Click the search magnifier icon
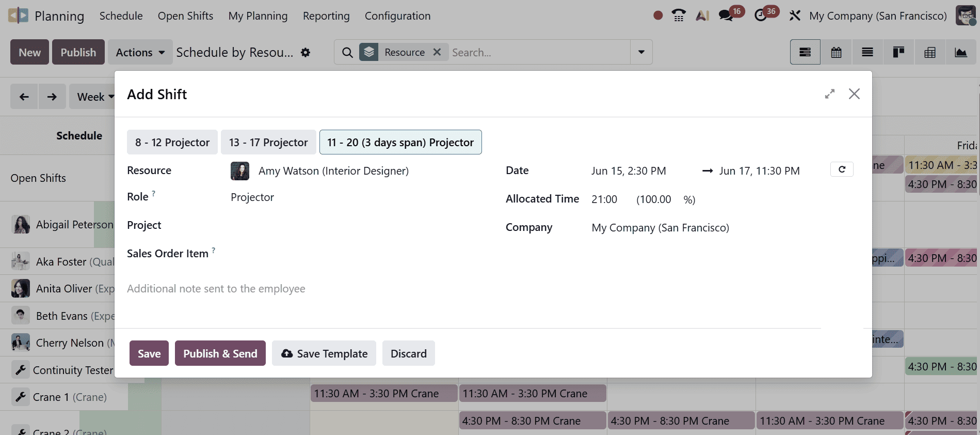 tap(347, 52)
